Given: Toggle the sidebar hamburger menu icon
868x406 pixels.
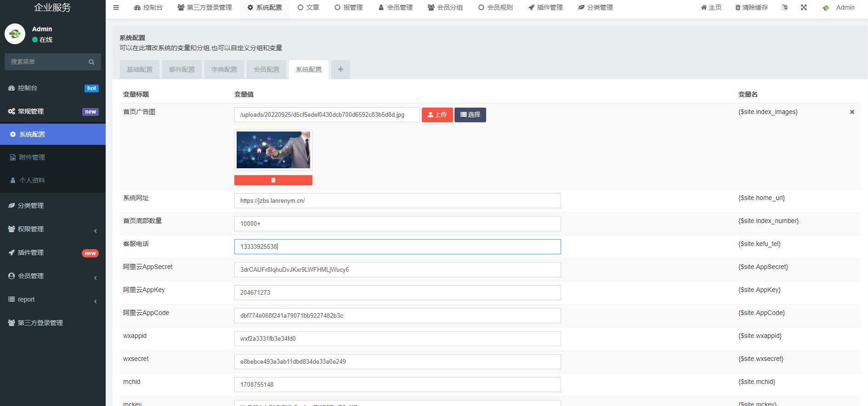Looking at the screenshot, I should (x=116, y=7).
